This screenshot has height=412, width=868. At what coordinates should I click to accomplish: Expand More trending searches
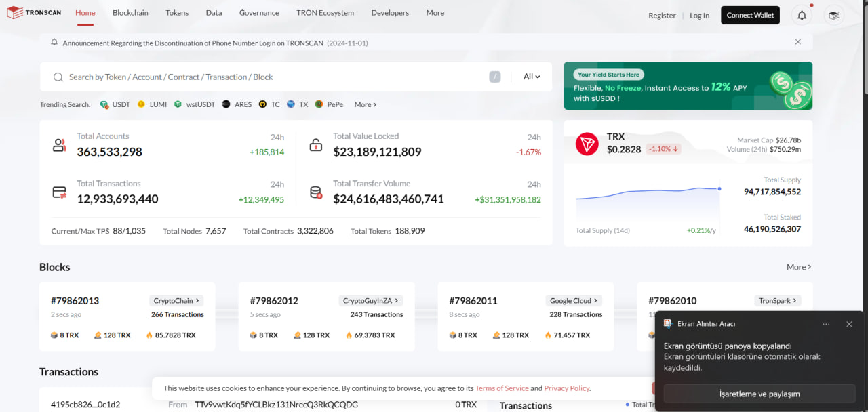pyautogui.click(x=366, y=104)
